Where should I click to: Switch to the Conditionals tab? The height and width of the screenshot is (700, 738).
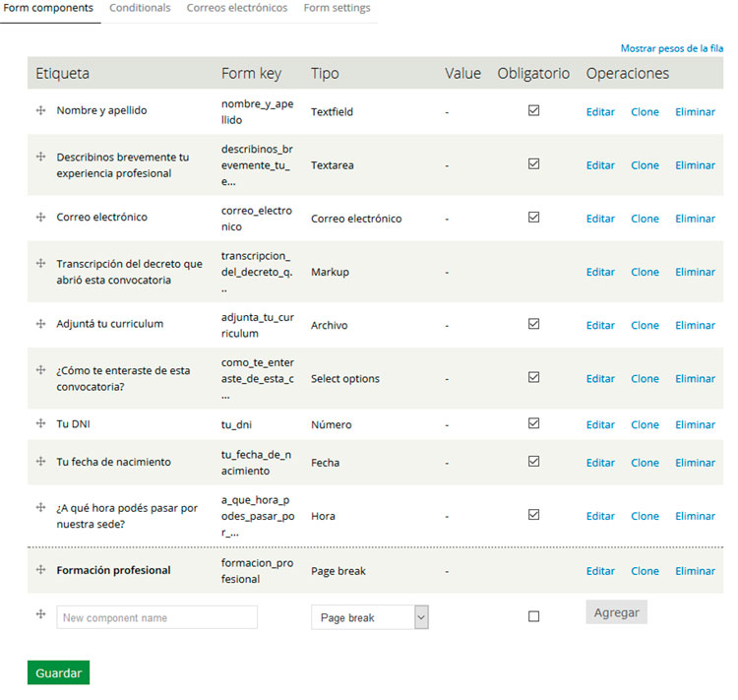pyautogui.click(x=140, y=8)
